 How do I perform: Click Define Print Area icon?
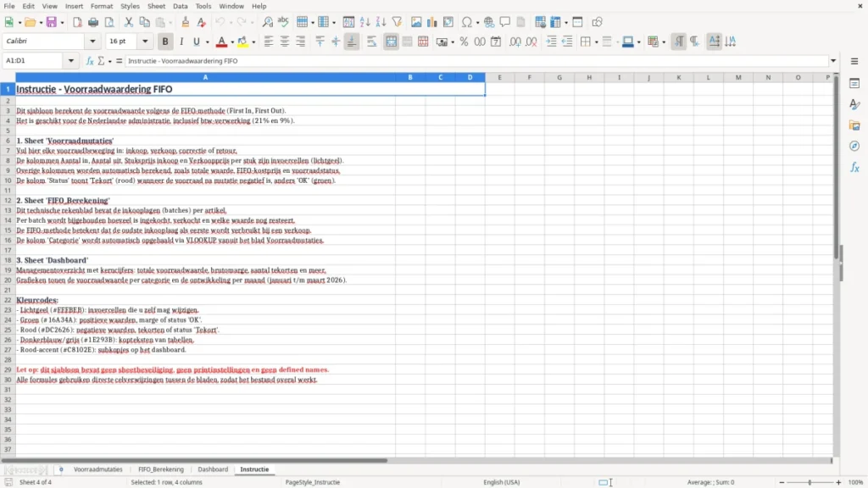click(540, 22)
